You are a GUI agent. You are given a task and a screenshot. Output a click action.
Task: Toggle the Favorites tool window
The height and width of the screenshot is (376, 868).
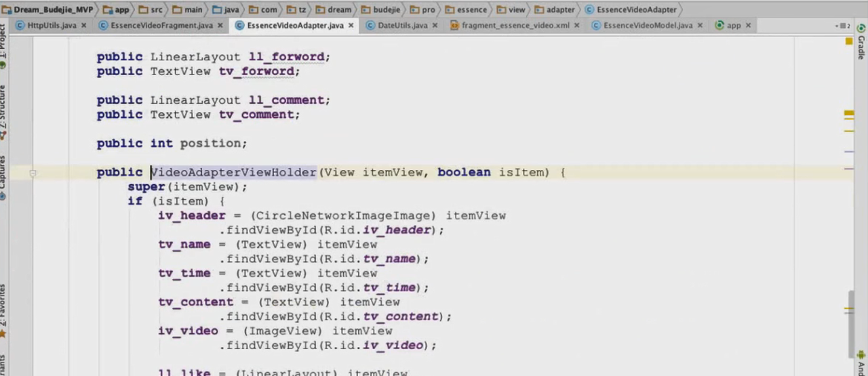tap(3, 311)
